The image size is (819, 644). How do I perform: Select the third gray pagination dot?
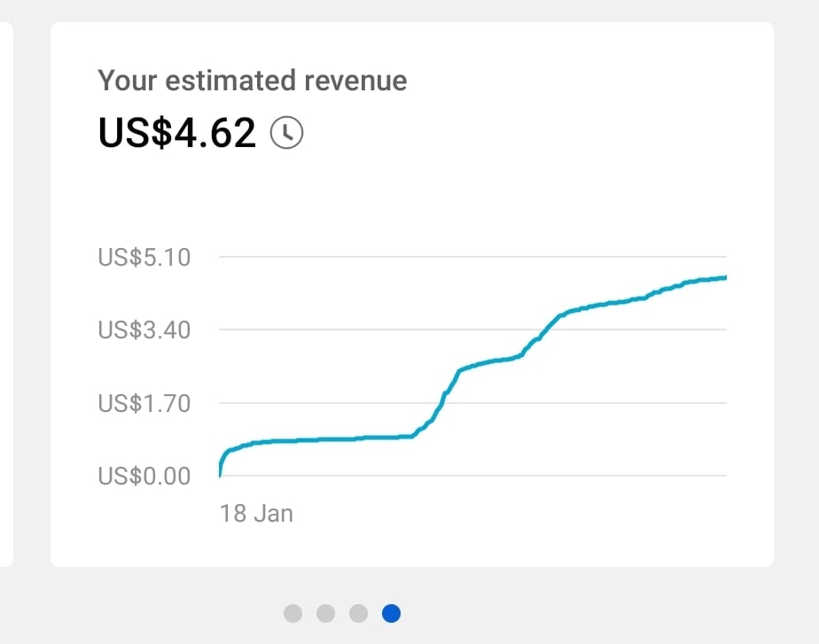click(358, 613)
